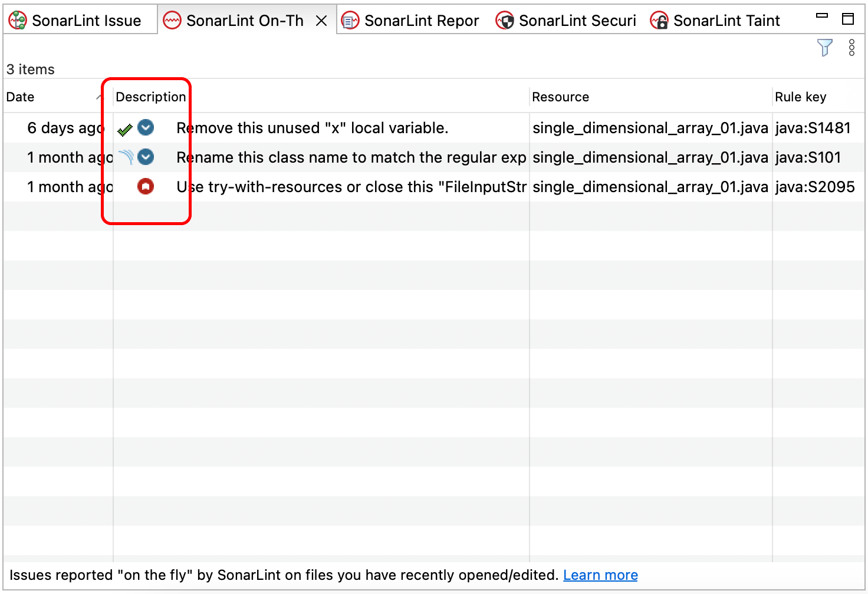Click severity icon for unused x variable issue

146,127
